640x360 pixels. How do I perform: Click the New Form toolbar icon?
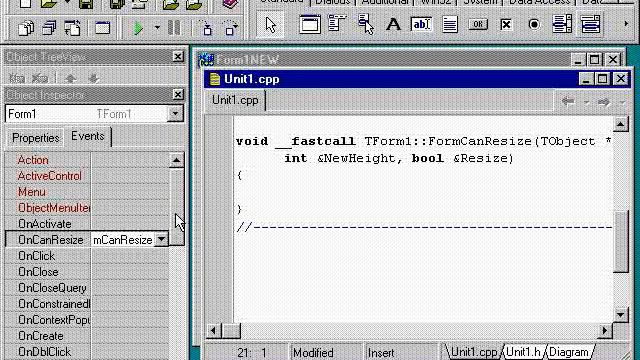(x=102, y=28)
